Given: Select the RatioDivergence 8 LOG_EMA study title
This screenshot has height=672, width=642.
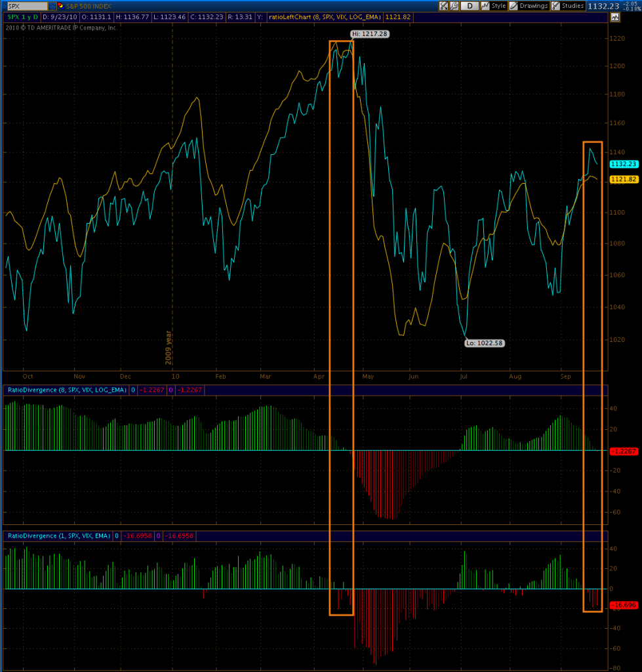Looking at the screenshot, I should (66, 390).
